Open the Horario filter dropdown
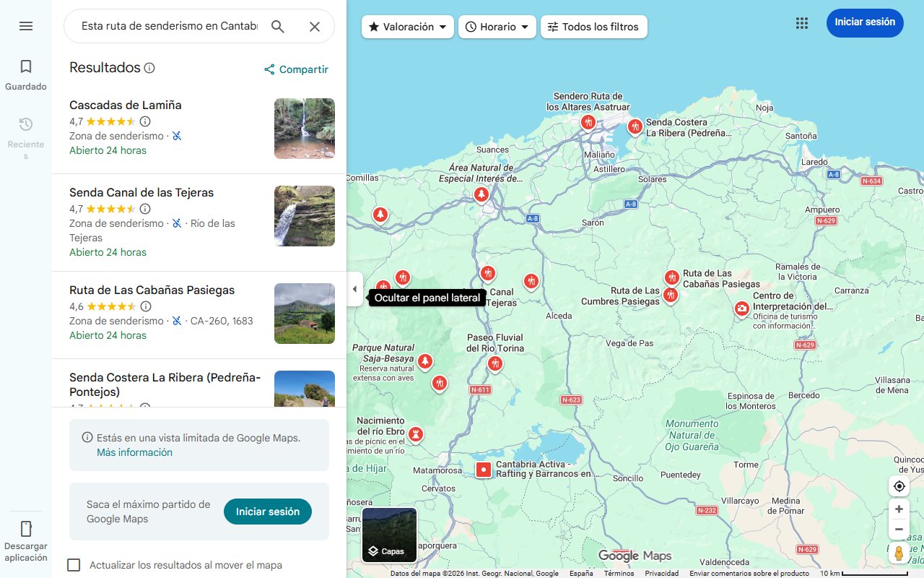The width and height of the screenshot is (924, 578). 497,26
